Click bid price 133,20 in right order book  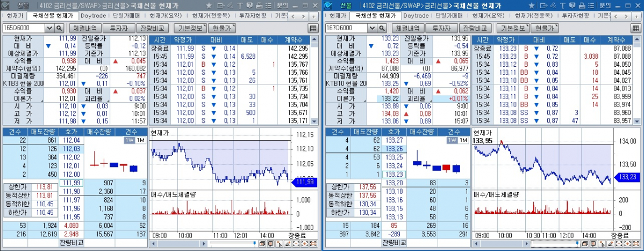pyautogui.click(x=394, y=182)
